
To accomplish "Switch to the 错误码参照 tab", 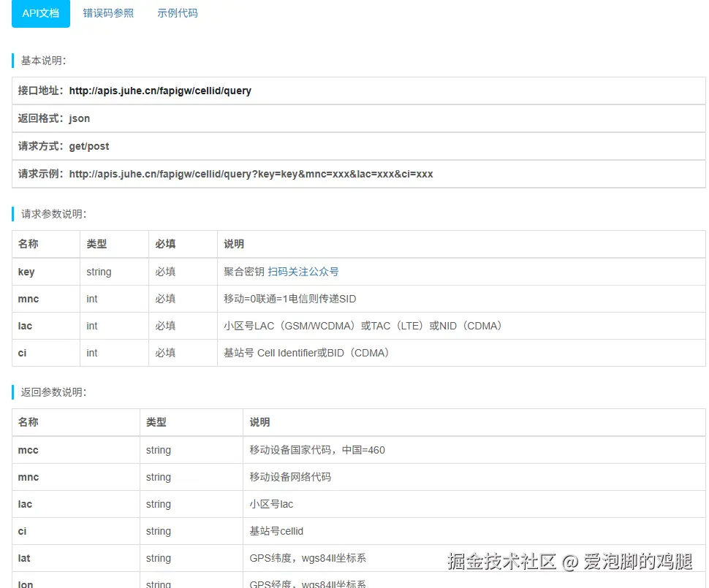I will point(108,13).
